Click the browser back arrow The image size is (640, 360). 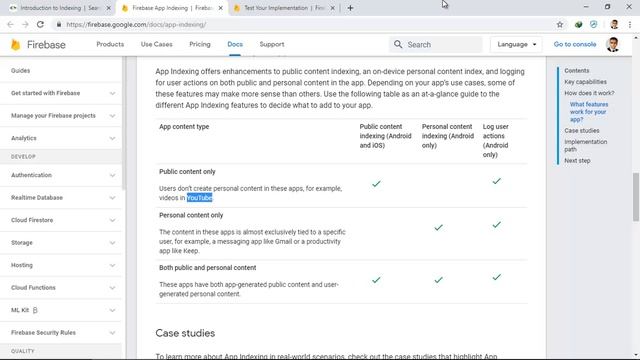tap(10, 24)
